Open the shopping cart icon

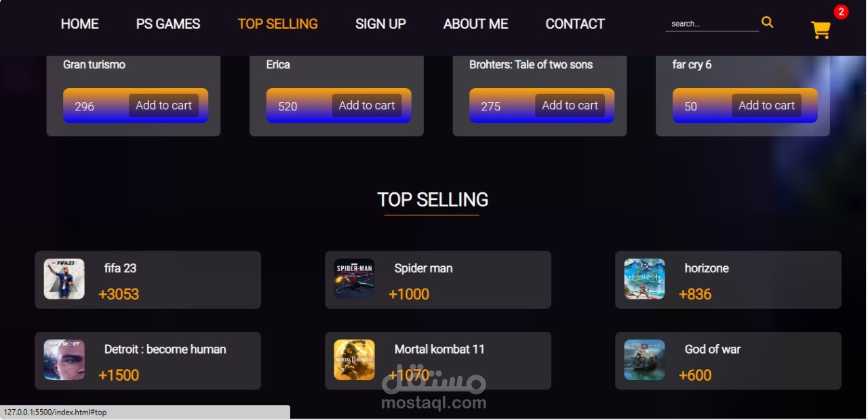tap(821, 30)
